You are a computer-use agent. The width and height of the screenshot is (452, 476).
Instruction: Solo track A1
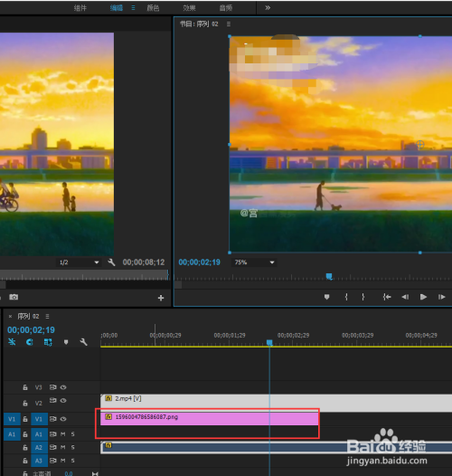click(73, 434)
